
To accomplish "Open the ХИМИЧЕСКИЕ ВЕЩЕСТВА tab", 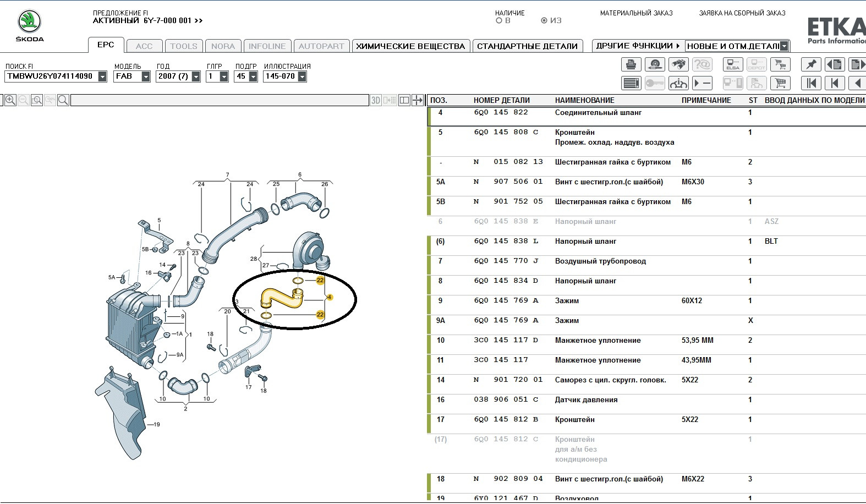I will (410, 46).
